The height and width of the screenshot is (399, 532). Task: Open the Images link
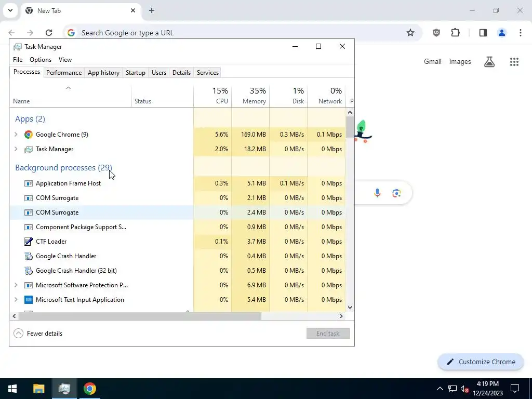click(x=460, y=62)
